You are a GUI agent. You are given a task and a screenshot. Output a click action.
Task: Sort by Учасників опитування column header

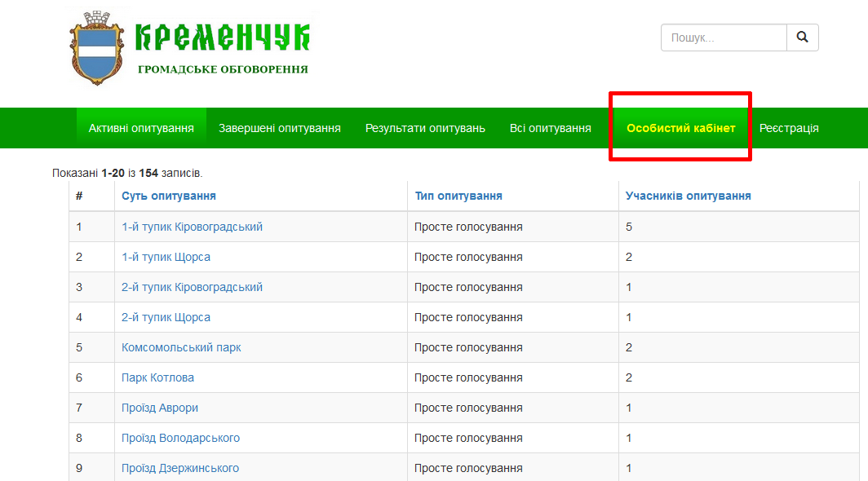(x=688, y=196)
